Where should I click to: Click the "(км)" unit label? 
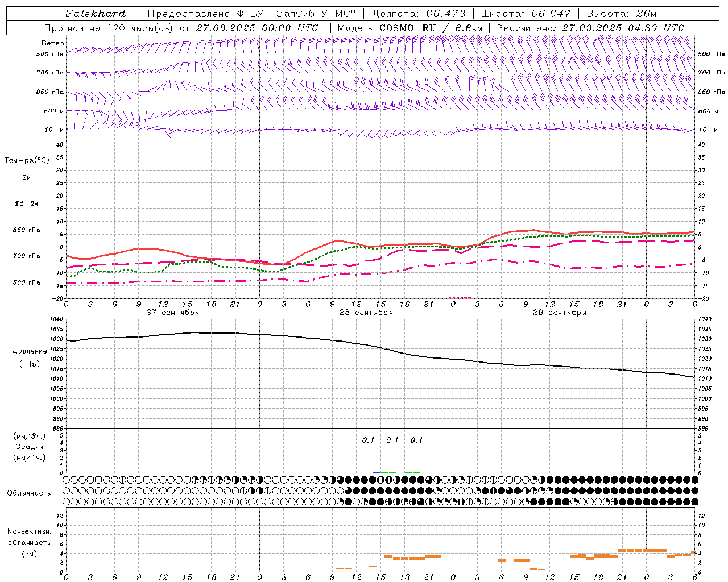click(30, 554)
